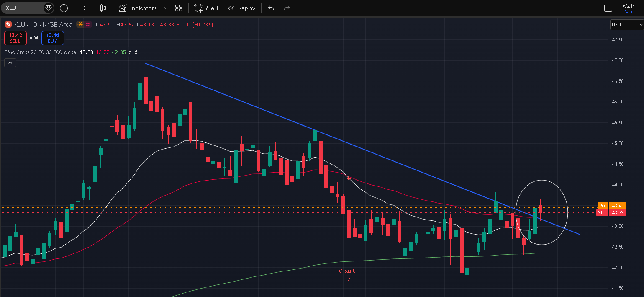Screen dimensions: 644x297
Task: Click the change value −0.10 (−0.23%)
Action: click(194, 25)
